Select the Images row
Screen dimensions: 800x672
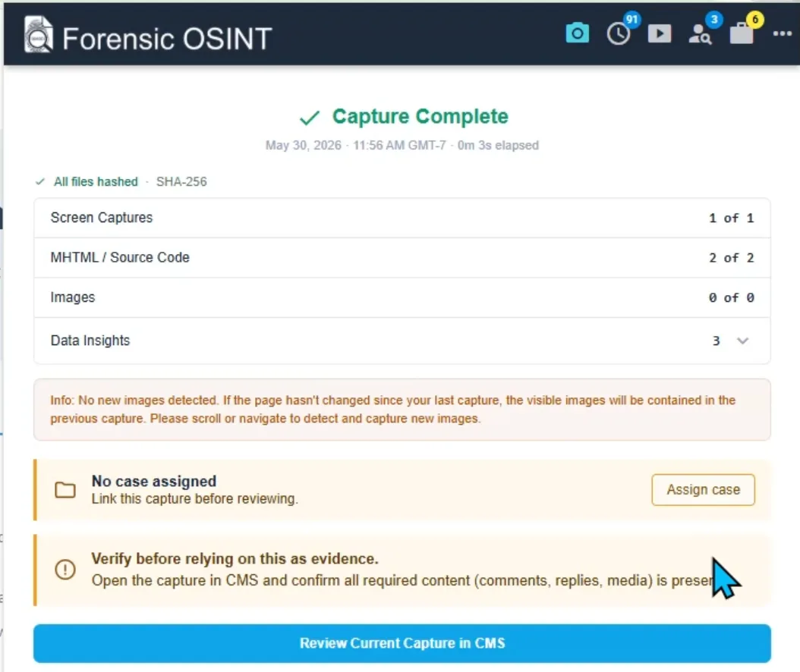pos(402,297)
